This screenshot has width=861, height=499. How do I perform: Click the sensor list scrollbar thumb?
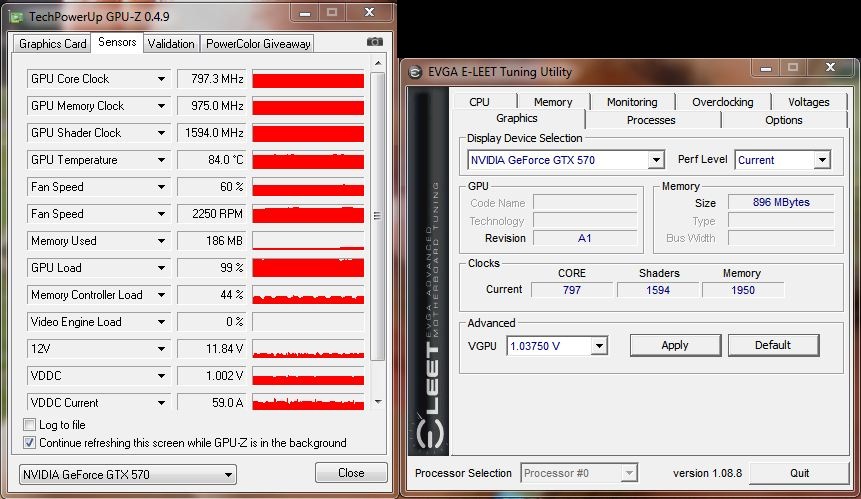point(377,216)
